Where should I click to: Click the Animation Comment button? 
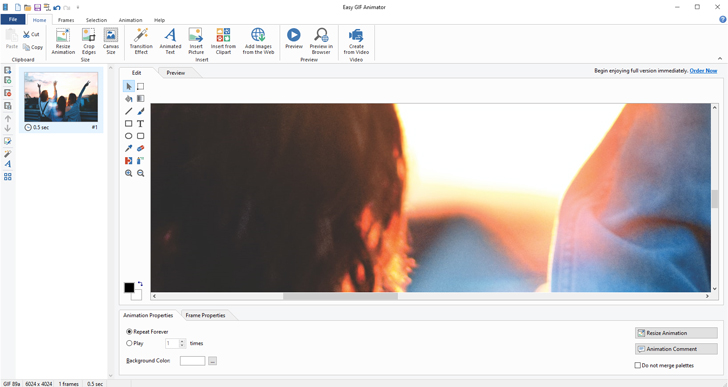[676, 349]
